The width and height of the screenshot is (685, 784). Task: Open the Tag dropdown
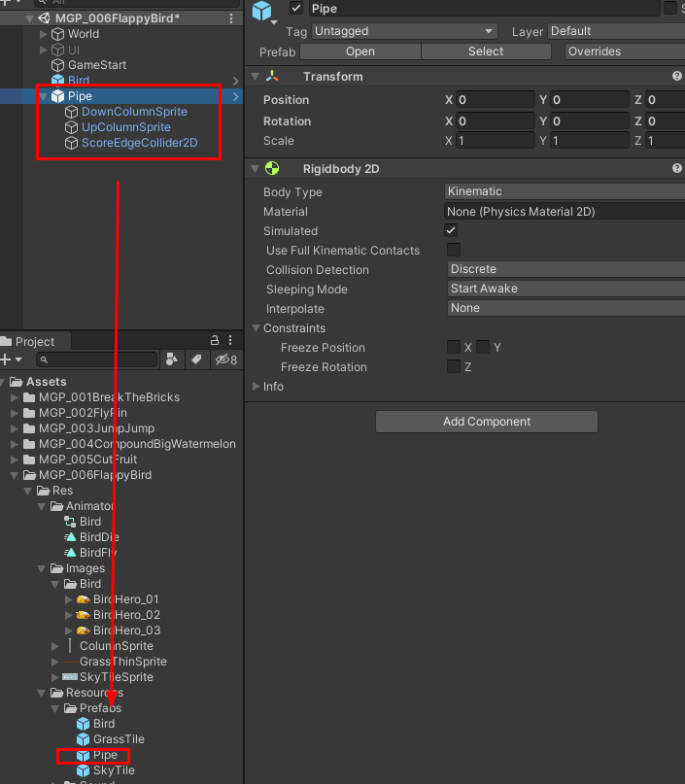pos(404,31)
